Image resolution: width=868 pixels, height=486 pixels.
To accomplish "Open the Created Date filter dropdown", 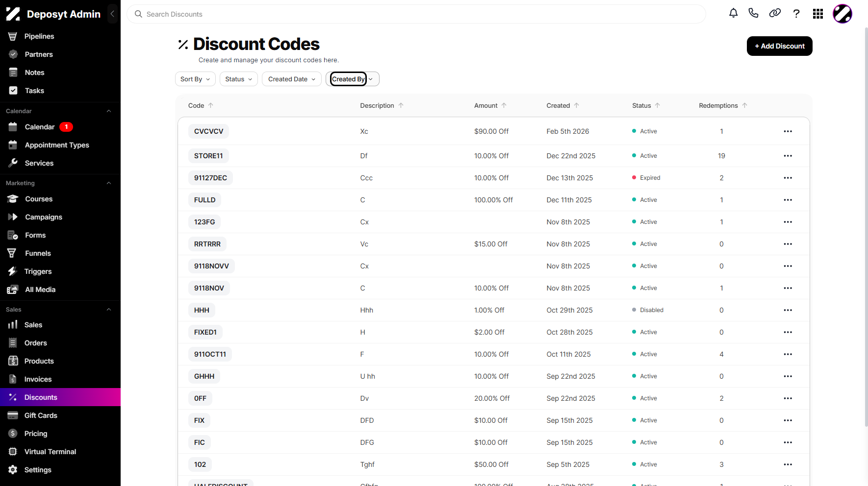I will [292, 79].
